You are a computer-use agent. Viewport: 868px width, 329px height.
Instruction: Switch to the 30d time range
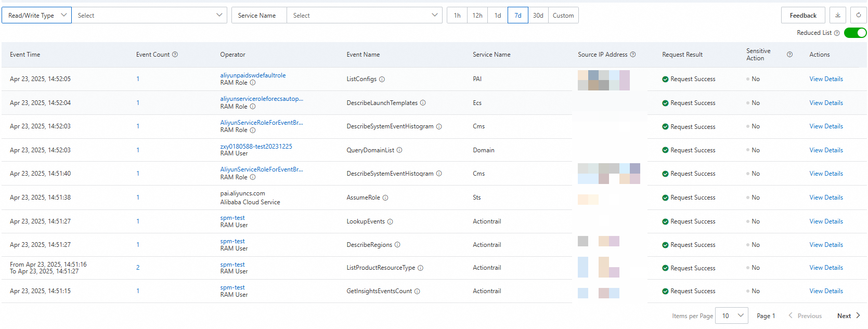pyautogui.click(x=538, y=16)
